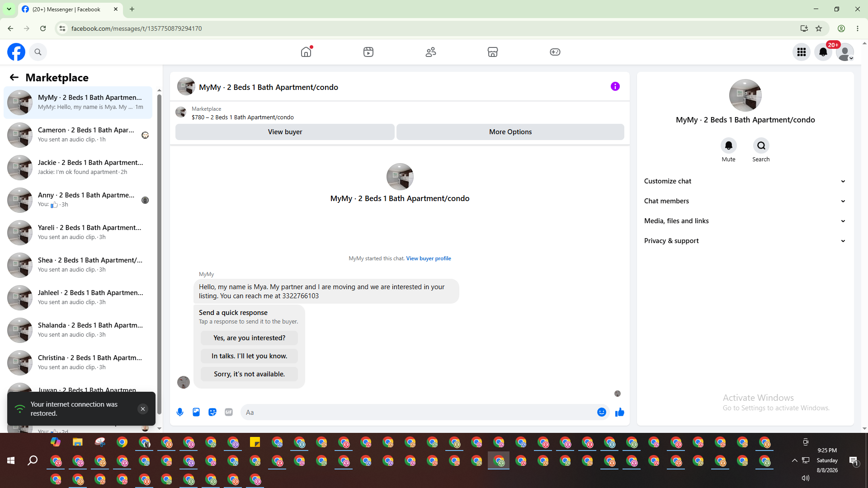Open Windows taskbar search
868x488 pixels.
coord(33,460)
